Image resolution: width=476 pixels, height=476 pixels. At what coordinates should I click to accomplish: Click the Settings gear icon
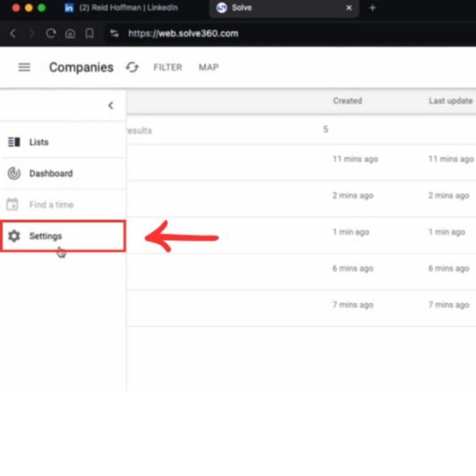[x=14, y=236]
